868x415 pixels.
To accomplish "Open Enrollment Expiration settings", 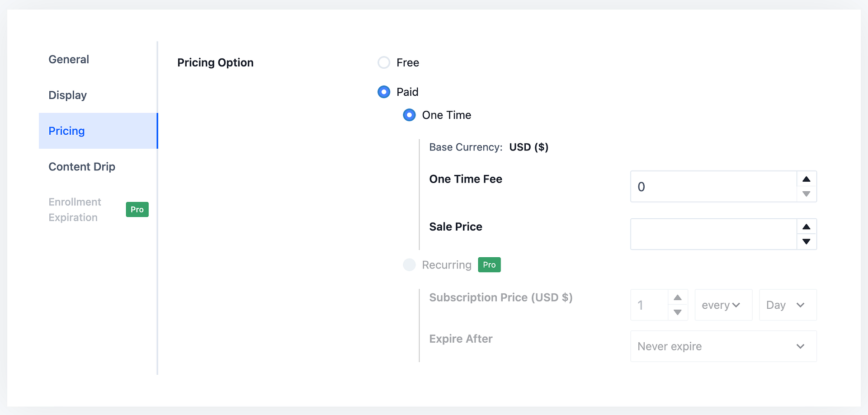I will click(75, 209).
